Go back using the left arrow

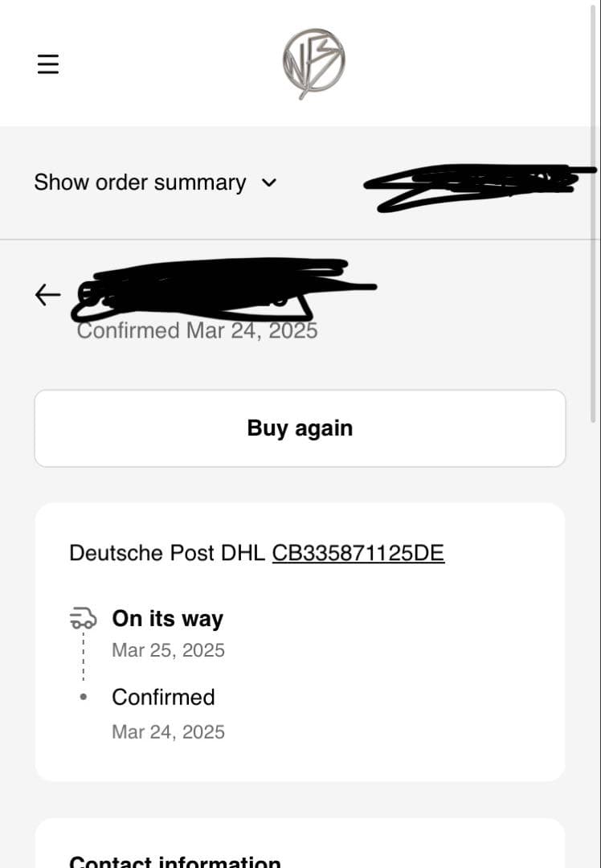click(x=47, y=295)
